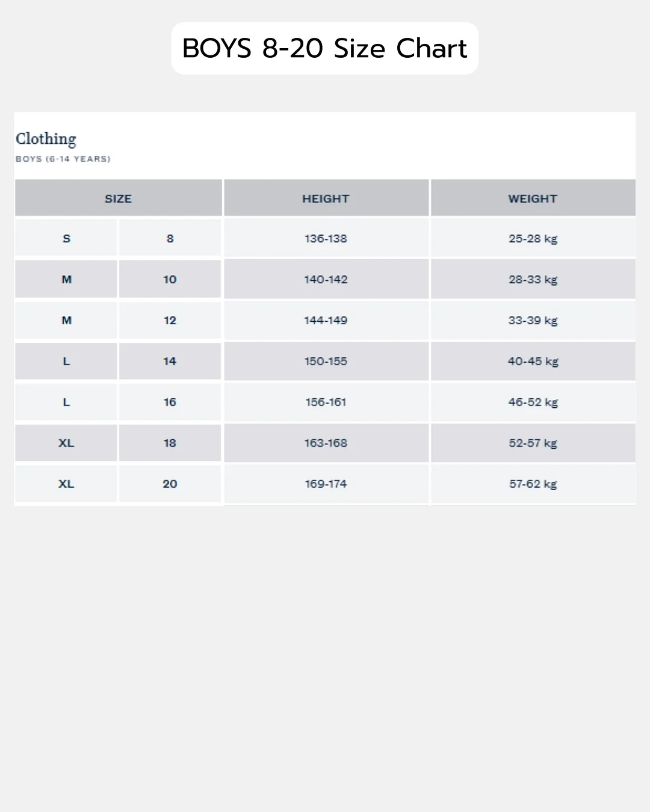Select the size 12 cell
Screen dimensions: 650x812
[170, 320]
